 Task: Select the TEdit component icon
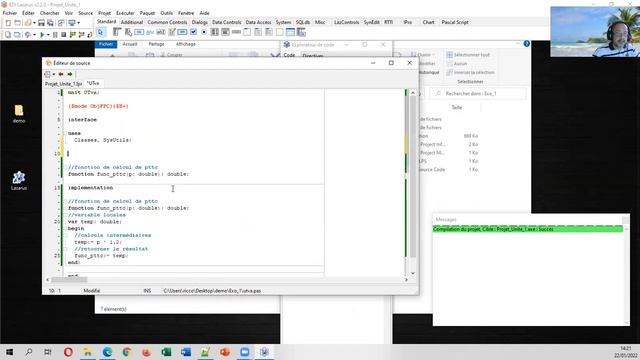click(161, 32)
